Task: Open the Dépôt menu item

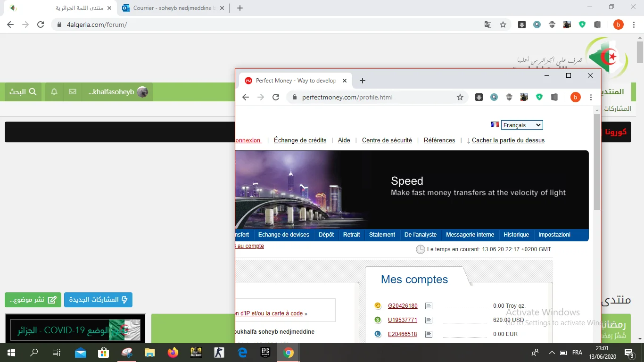Action: [326, 235]
